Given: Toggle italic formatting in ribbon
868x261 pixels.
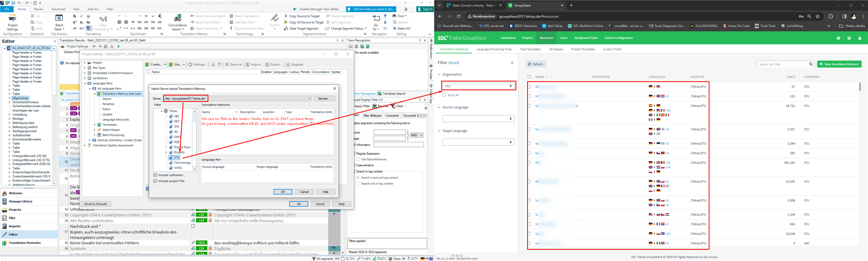Looking at the screenshot, I should [81, 16].
